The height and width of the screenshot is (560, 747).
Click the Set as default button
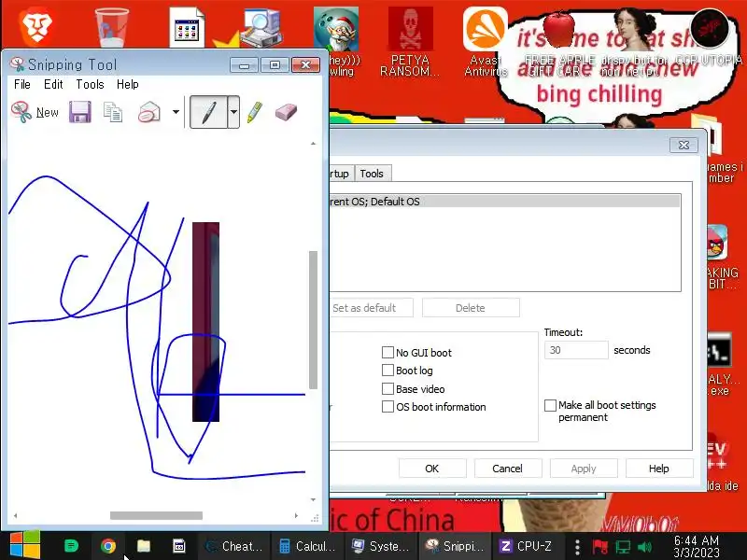point(371,308)
